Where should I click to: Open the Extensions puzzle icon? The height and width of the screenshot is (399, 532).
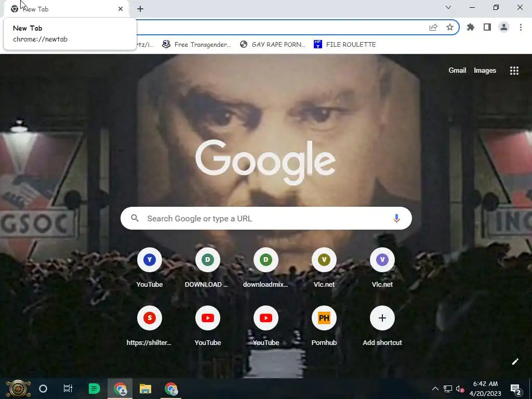point(471,28)
